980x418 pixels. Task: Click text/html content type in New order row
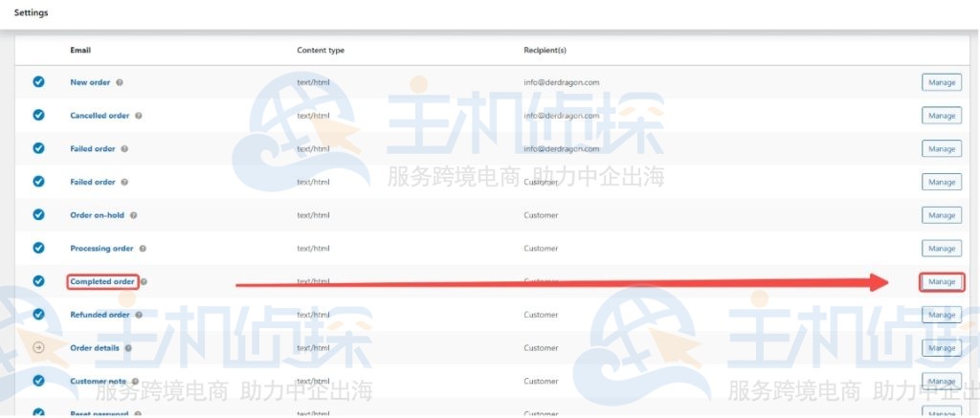click(x=313, y=82)
